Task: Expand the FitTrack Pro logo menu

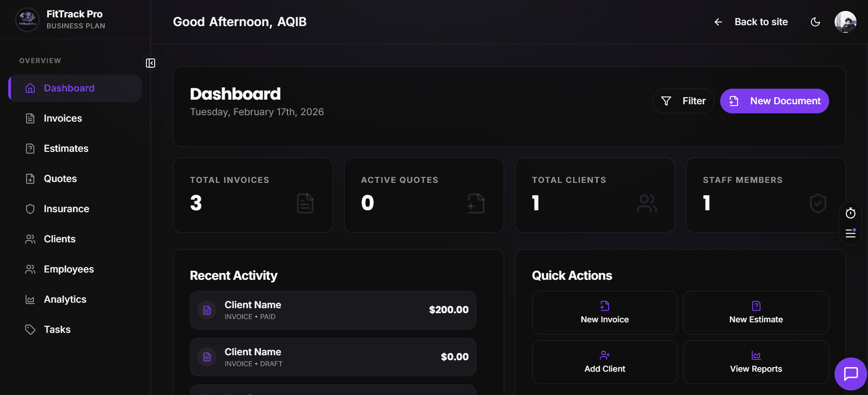Action: click(27, 20)
